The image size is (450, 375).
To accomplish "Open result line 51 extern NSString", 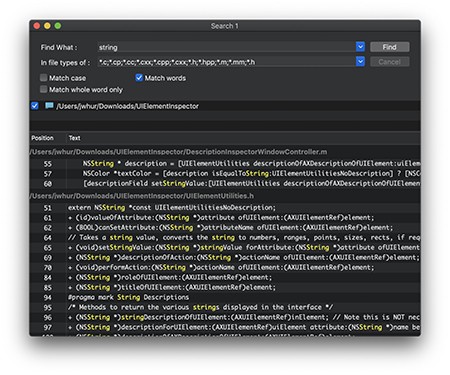I will point(225,208).
